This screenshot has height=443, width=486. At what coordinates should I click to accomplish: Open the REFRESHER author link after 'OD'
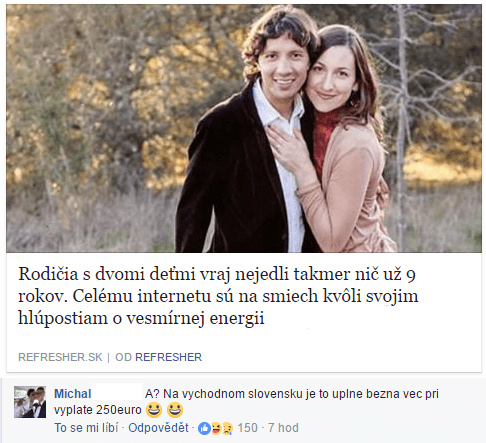(x=168, y=357)
